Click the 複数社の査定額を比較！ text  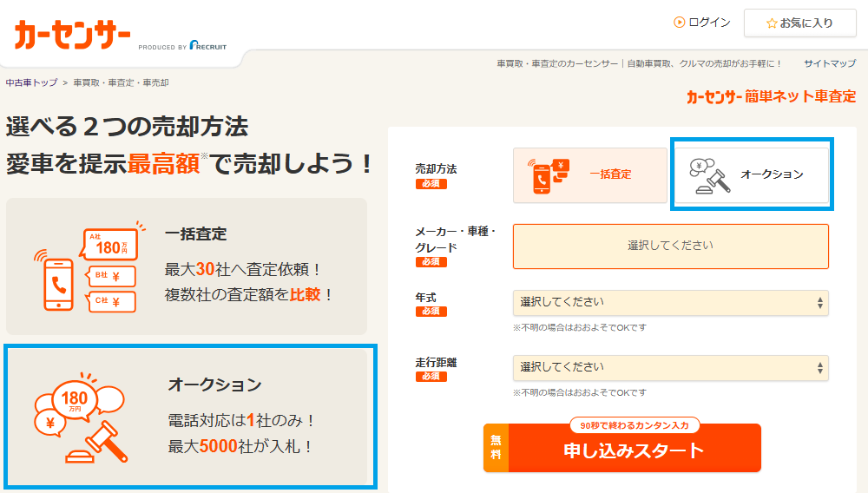(248, 295)
